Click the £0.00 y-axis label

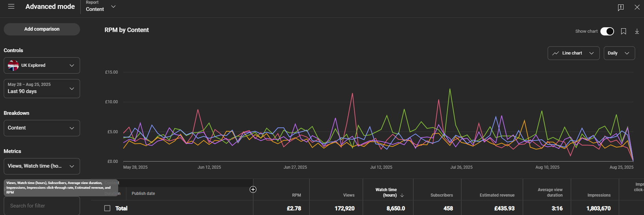tap(112, 162)
